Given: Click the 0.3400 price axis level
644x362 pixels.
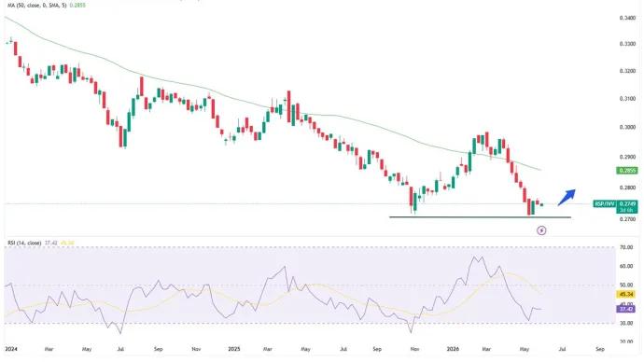Looking at the screenshot, I should click(627, 18).
